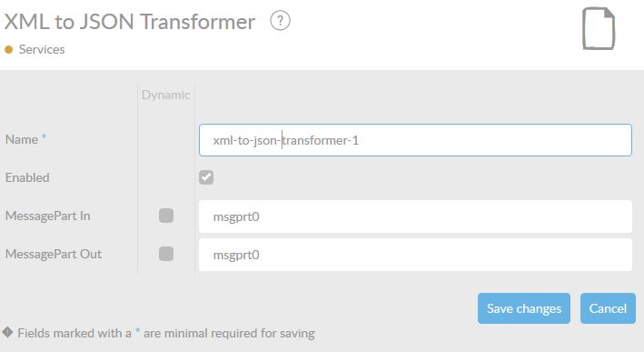This screenshot has width=644, height=352.
Task: Click the Enabled field label
Action: click(27, 177)
